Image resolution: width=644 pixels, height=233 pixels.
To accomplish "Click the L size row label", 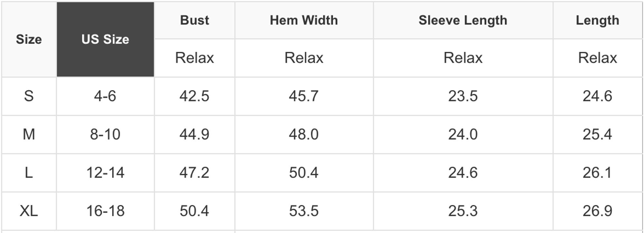I will tap(29, 172).
